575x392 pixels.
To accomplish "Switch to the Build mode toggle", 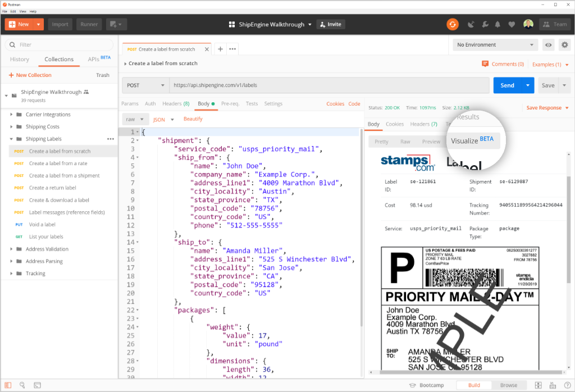I will point(473,385).
